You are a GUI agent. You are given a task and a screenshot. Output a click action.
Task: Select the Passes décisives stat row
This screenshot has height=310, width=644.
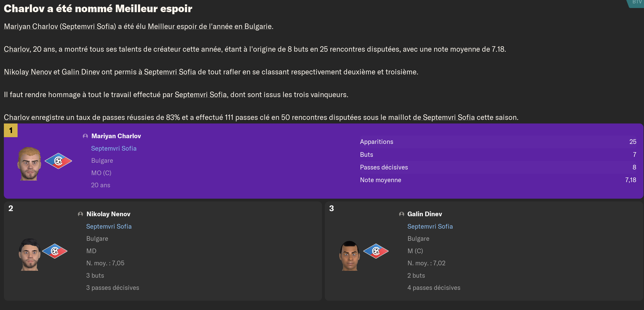pyautogui.click(x=498, y=167)
